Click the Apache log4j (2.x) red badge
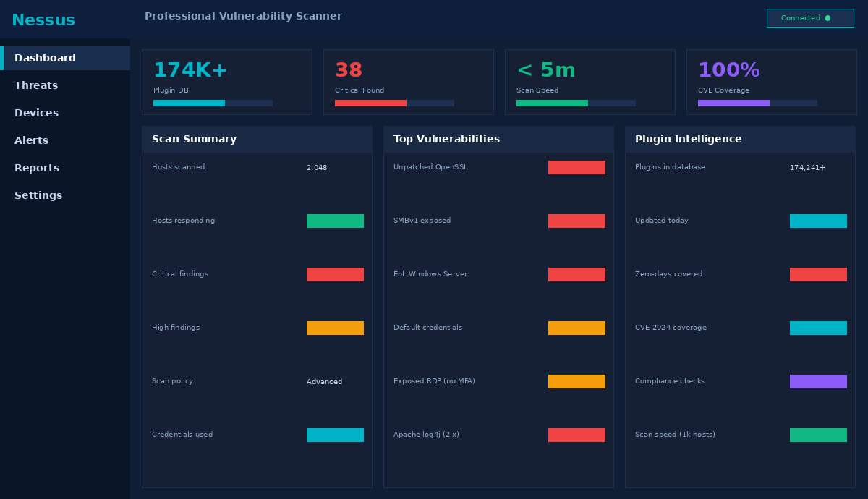The width and height of the screenshot is (868, 499). coord(576,435)
